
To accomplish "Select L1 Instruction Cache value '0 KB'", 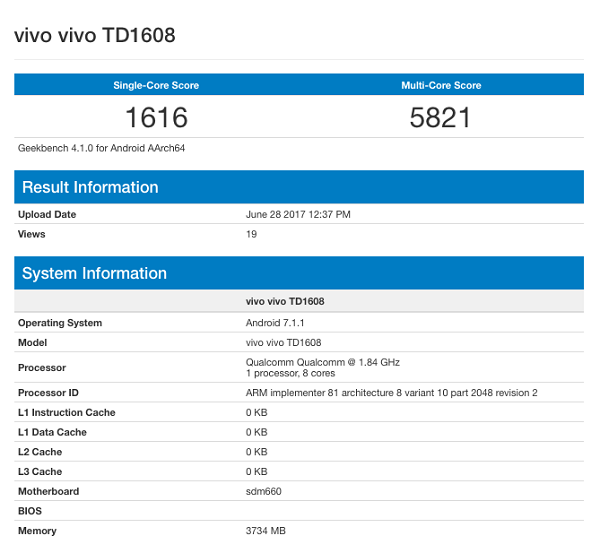I will tap(256, 412).
